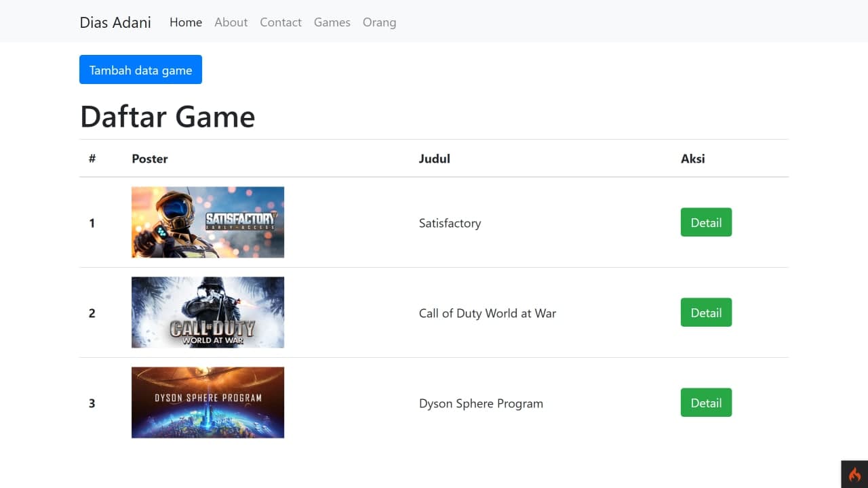Go to the Home nav item
This screenshot has height=488, width=868.
(186, 22)
